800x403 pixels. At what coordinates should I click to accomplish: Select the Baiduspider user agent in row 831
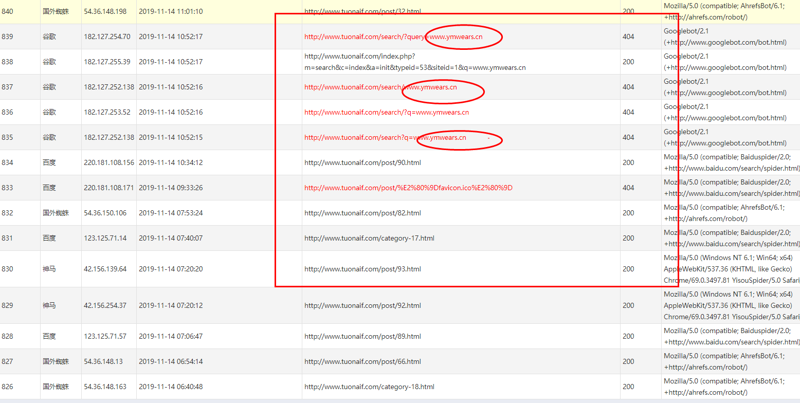732,238
